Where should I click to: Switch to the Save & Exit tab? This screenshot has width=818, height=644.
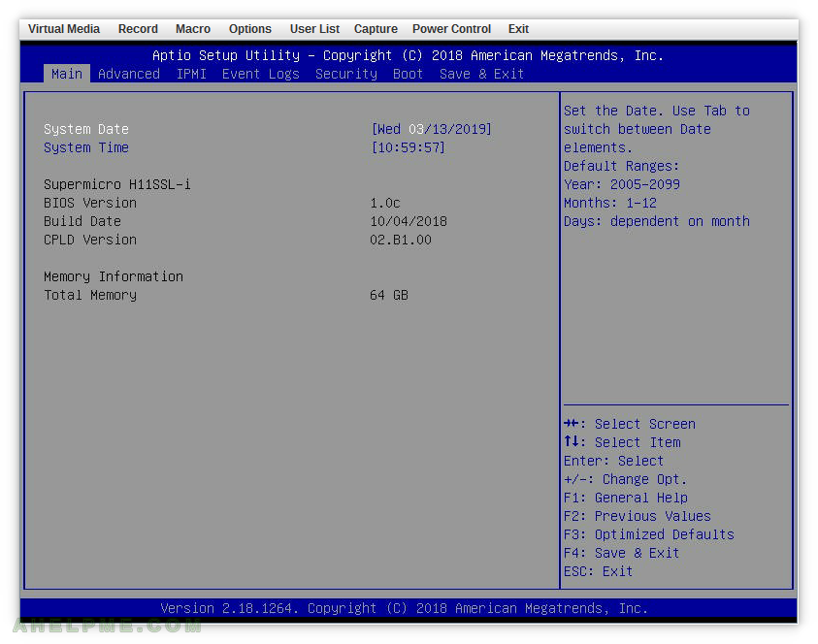(481, 74)
